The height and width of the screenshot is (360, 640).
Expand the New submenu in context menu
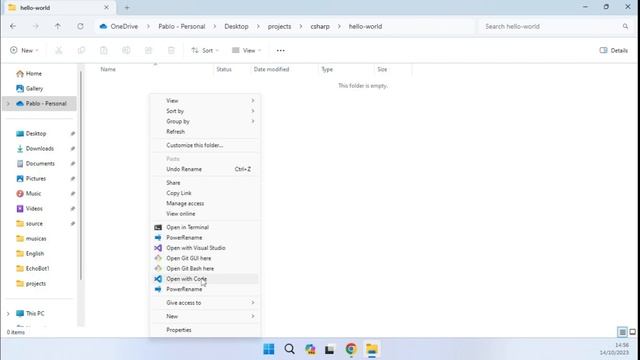204,316
